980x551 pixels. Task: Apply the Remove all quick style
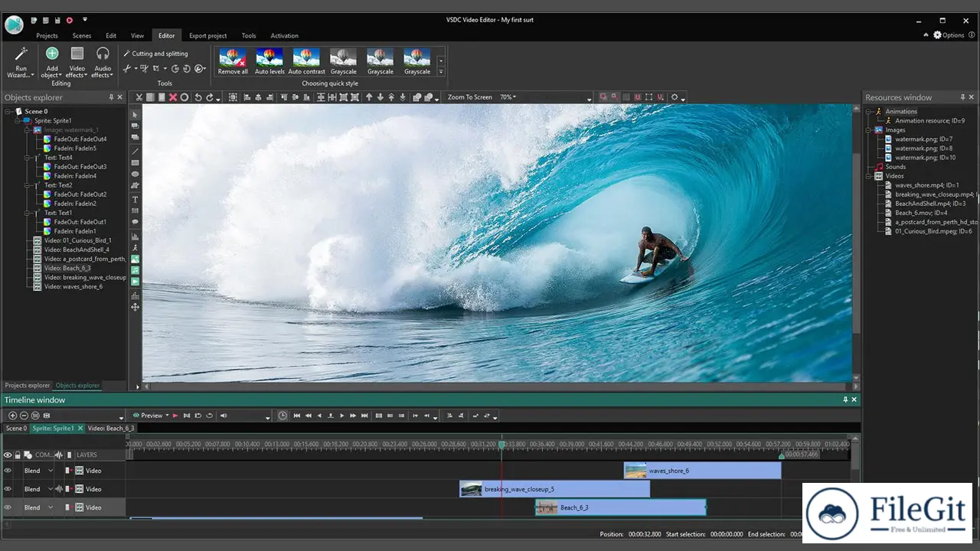pos(233,61)
